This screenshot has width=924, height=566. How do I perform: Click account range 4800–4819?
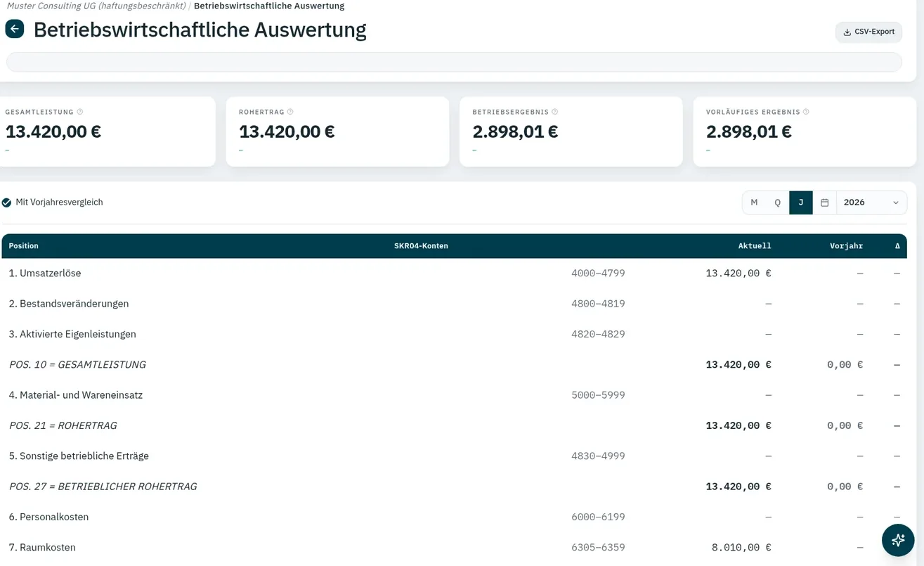click(598, 304)
